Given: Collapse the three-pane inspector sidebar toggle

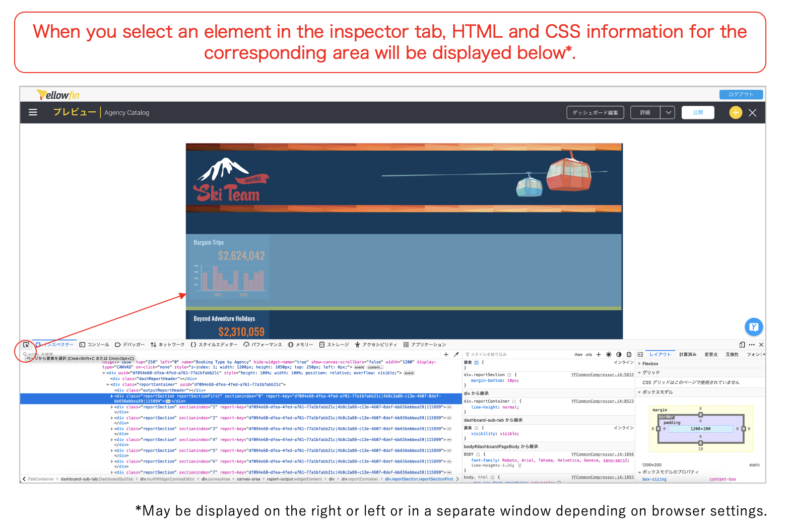Looking at the screenshot, I should coord(640,355).
